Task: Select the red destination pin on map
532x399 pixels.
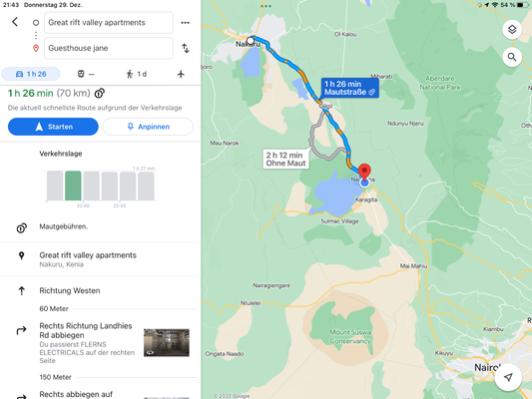Action: pos(364,172)
